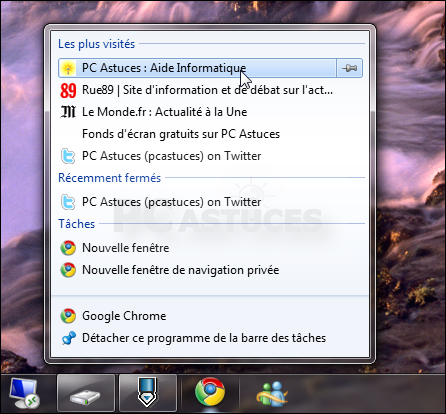Open PC Astuces on Twitter under most visited
The image size is (446, 414).
pyautogui.click(x=210, y=156)
